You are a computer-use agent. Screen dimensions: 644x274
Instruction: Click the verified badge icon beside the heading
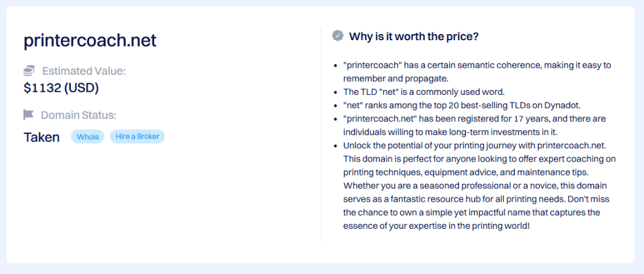click(x=338, y=36)
